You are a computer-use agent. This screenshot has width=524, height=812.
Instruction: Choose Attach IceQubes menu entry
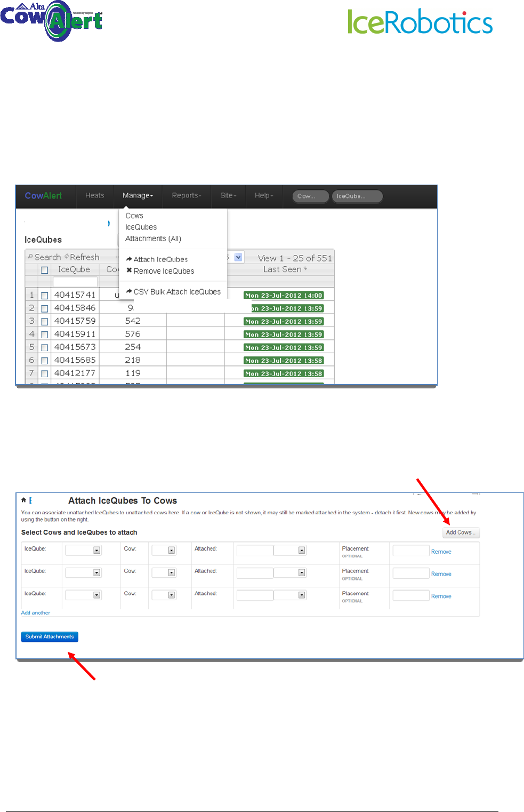(x=160, y=259)
